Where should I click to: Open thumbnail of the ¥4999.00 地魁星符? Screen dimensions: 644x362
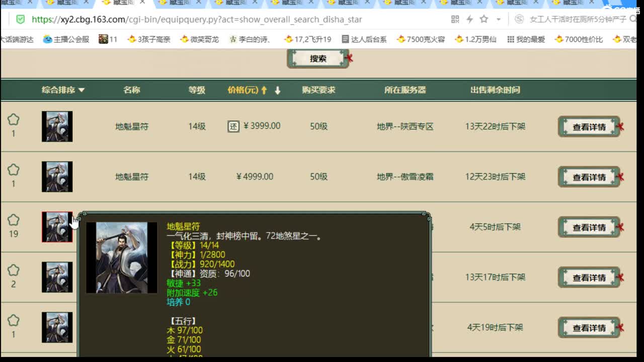[57, 176]
